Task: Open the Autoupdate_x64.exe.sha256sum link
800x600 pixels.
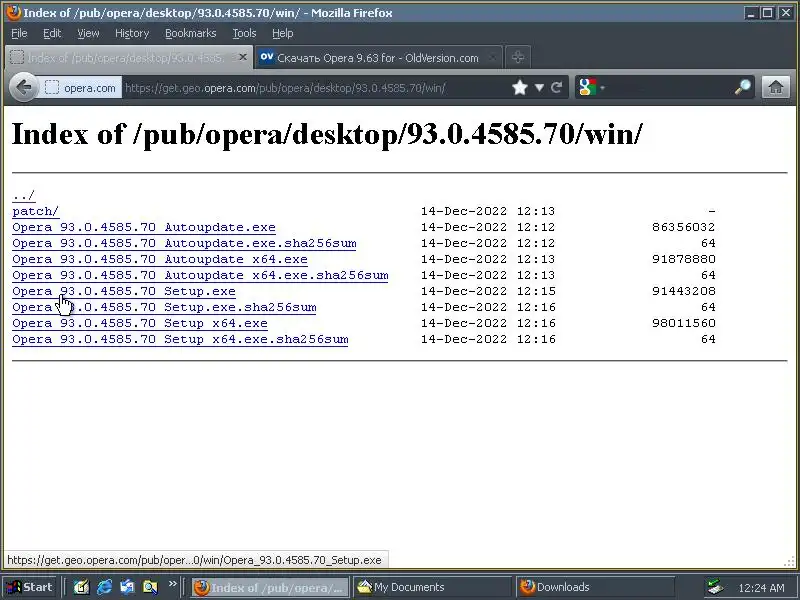Action: pyautogui.click(x=200, y=276)
